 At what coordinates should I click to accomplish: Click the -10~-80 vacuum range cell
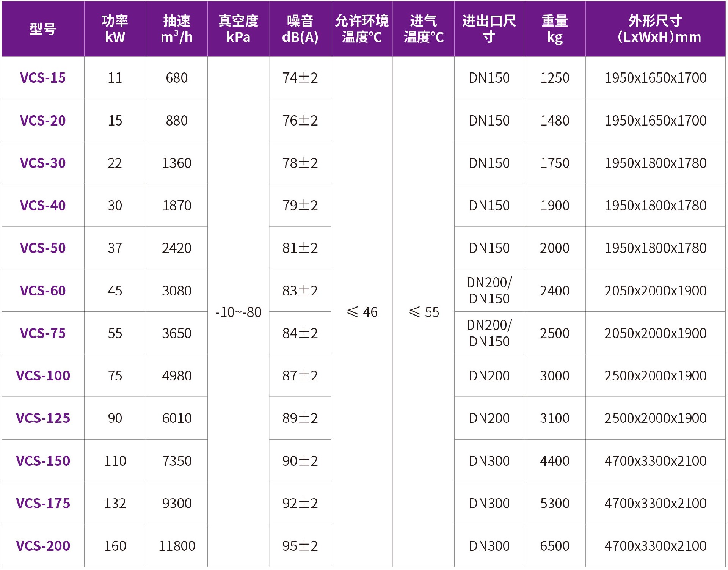238,312
